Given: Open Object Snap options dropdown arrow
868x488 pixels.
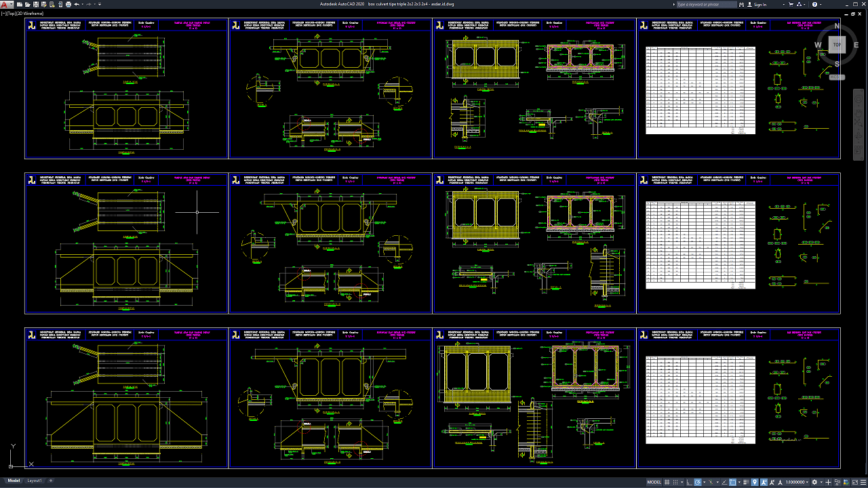Looking at the screenshot, I should (739, 482).
